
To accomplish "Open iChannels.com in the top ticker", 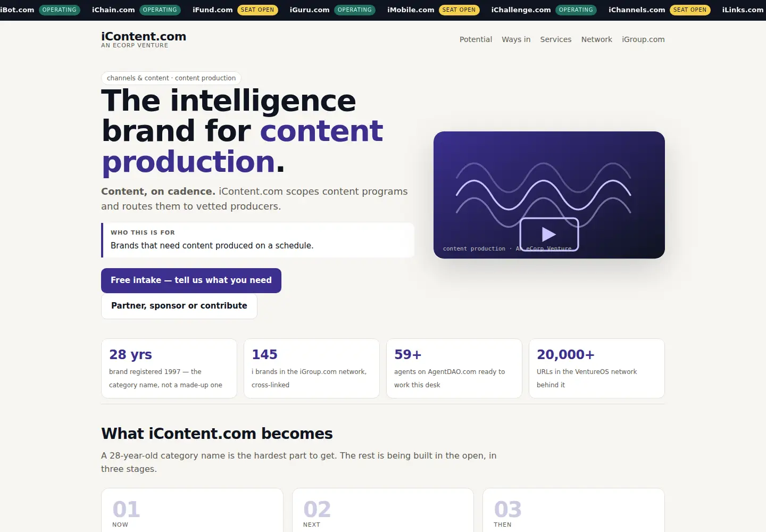I will [637, 10].
